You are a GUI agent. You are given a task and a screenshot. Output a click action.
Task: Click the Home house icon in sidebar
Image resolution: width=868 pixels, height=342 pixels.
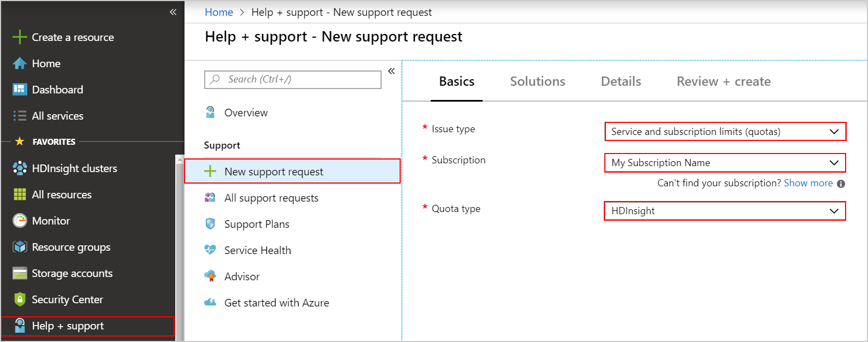[20, 63]
